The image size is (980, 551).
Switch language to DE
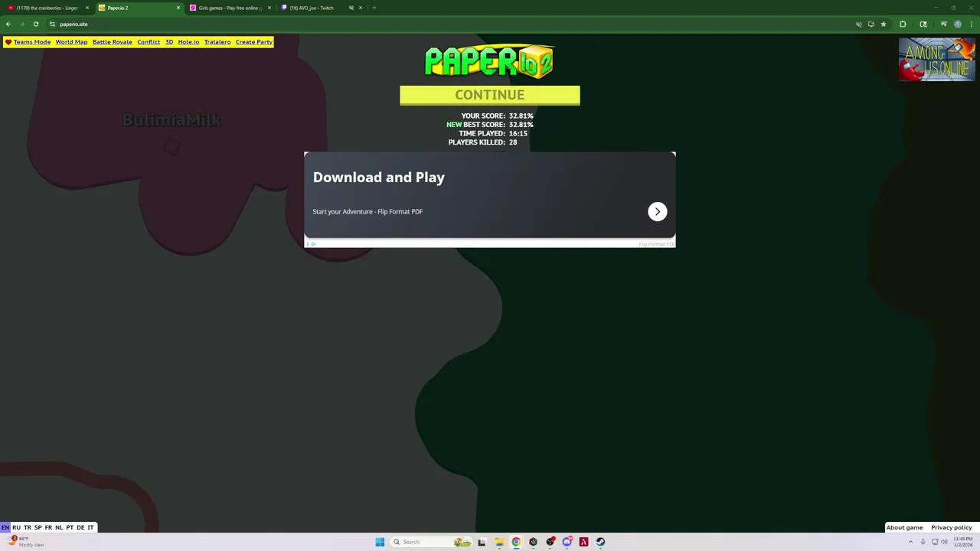(x=80, y=528)
